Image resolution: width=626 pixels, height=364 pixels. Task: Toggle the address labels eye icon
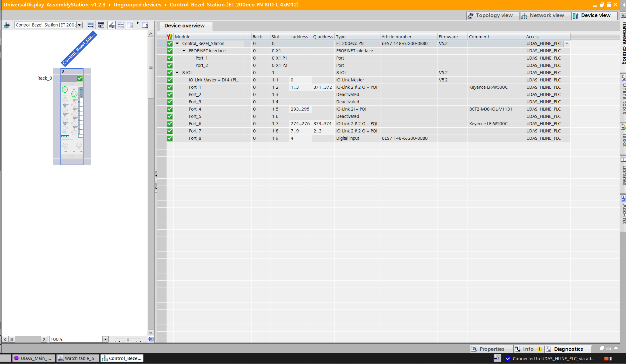(x=111, y=25)
